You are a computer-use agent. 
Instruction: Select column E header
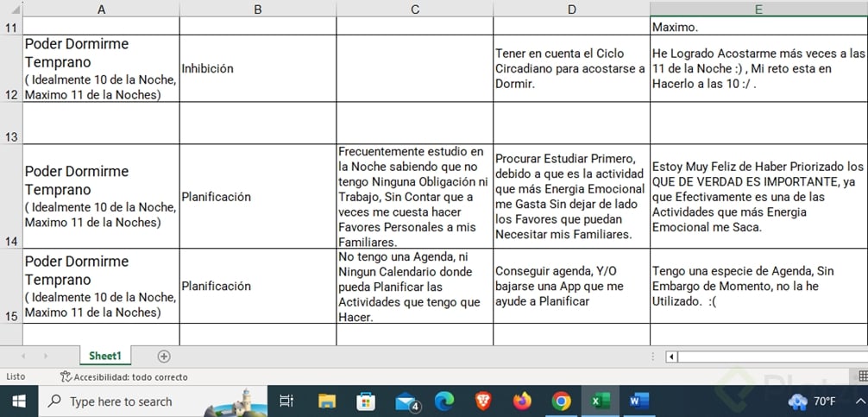(x=759, y=9)
